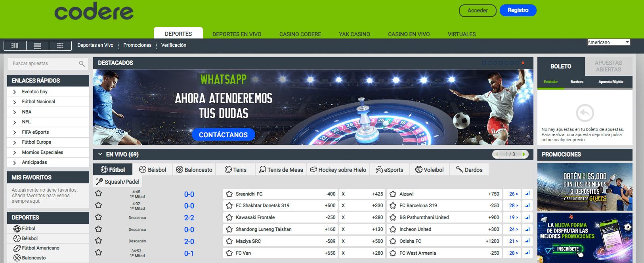Click the three-column layout view icon
Image resolution: width=644 pixels, height=263 pixels.
[x=15, y=46]
